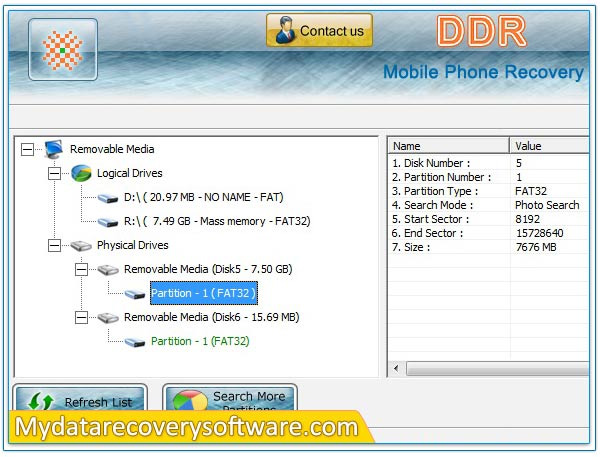Screen dimensions: 600x457
Task: Click the drive icon next to R:\ volume
Action: 108,222
